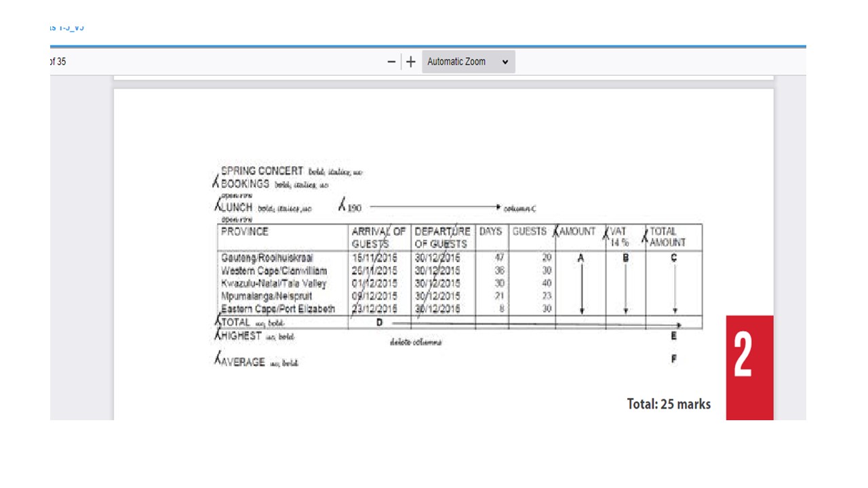This screenshot has width=868, height=488.
Task: Click the GUESTS column header
Action: tap(529, 232)
